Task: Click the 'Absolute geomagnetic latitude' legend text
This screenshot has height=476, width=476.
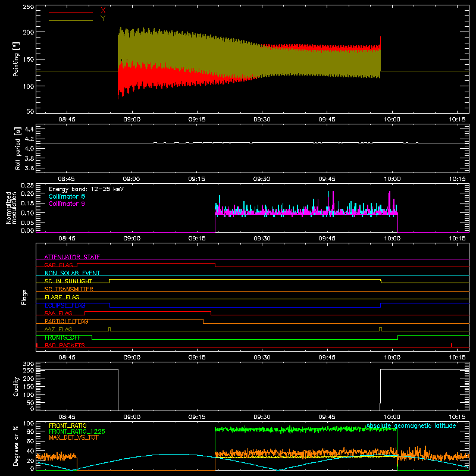Action: click(411, 425)
